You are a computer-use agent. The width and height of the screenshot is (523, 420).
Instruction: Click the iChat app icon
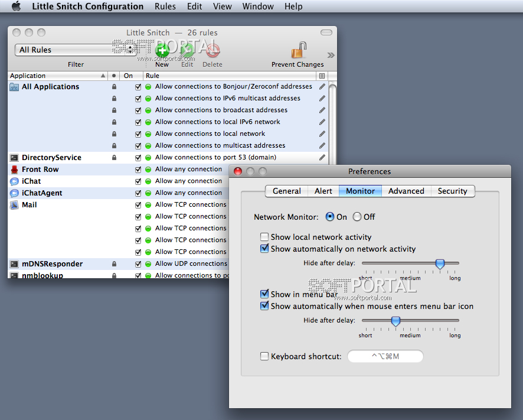click(14, 181)
